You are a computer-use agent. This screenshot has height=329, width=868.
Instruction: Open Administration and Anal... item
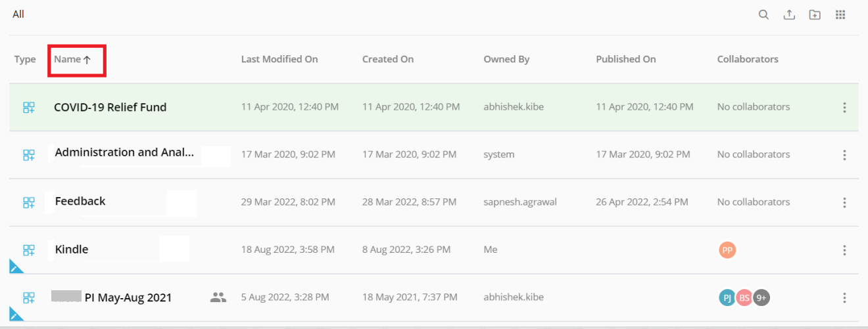point(124,152)
